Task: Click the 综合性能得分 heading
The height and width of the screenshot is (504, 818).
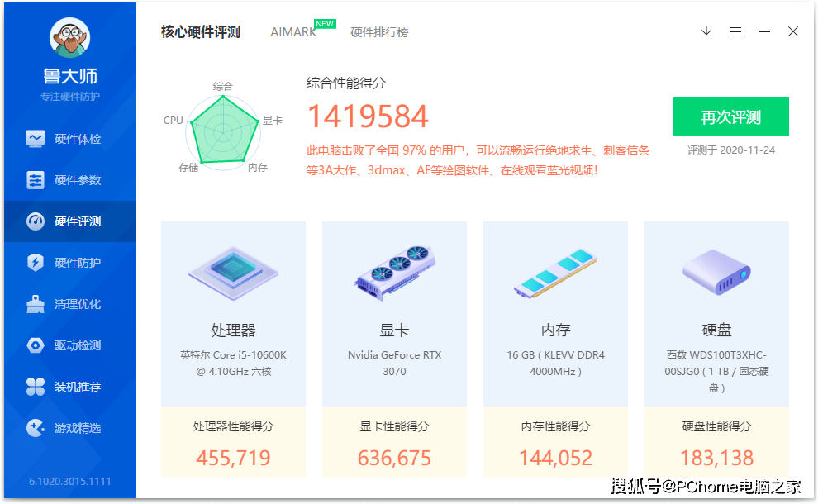Action: pos(346,83)
